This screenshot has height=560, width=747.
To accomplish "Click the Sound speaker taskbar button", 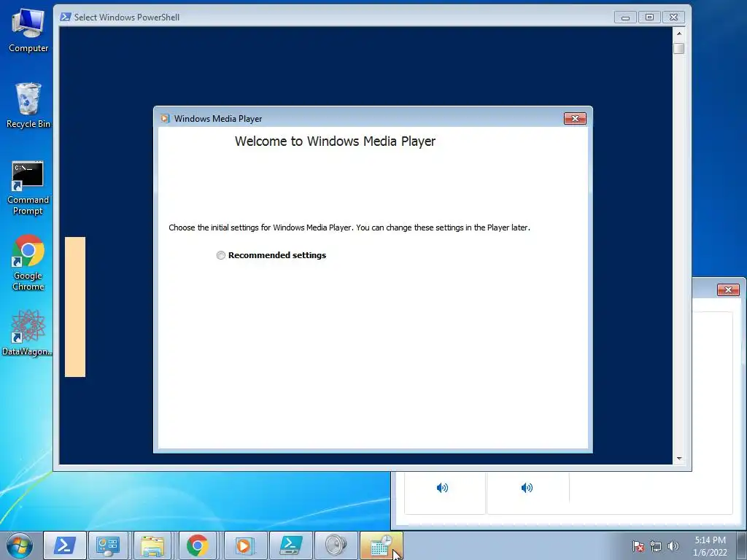I will click(336, 545).
